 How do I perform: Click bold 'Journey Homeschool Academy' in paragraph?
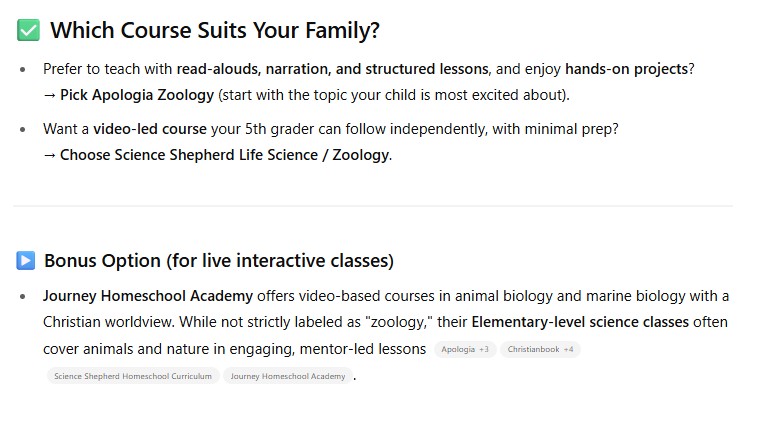click(148, 296)
